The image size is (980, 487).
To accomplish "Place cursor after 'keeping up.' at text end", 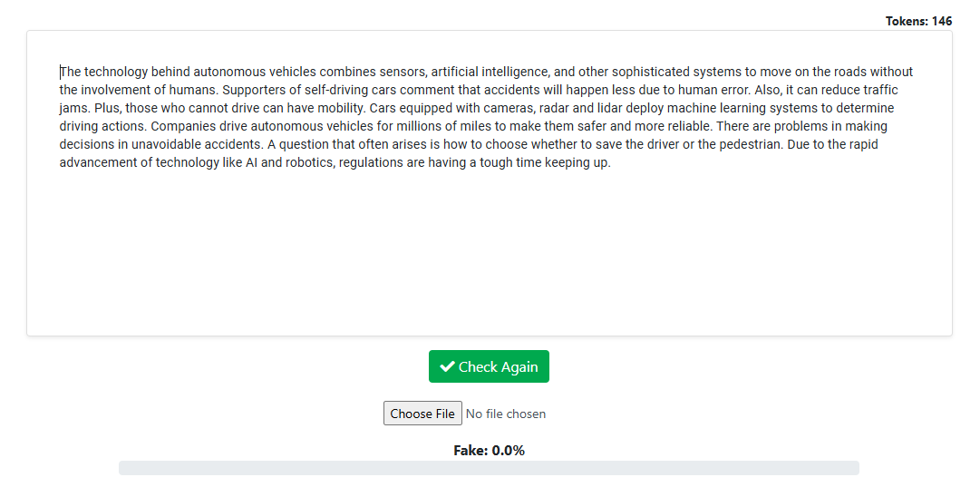I will (612, 162).
